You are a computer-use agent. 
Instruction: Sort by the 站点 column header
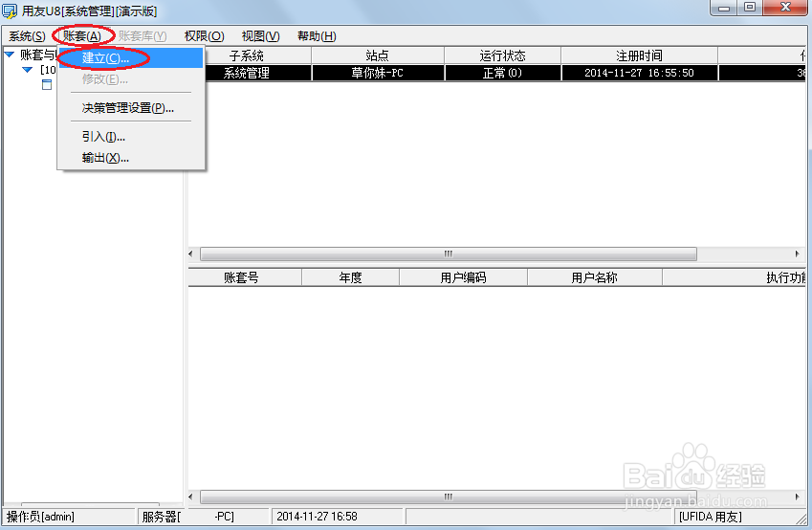378,55
